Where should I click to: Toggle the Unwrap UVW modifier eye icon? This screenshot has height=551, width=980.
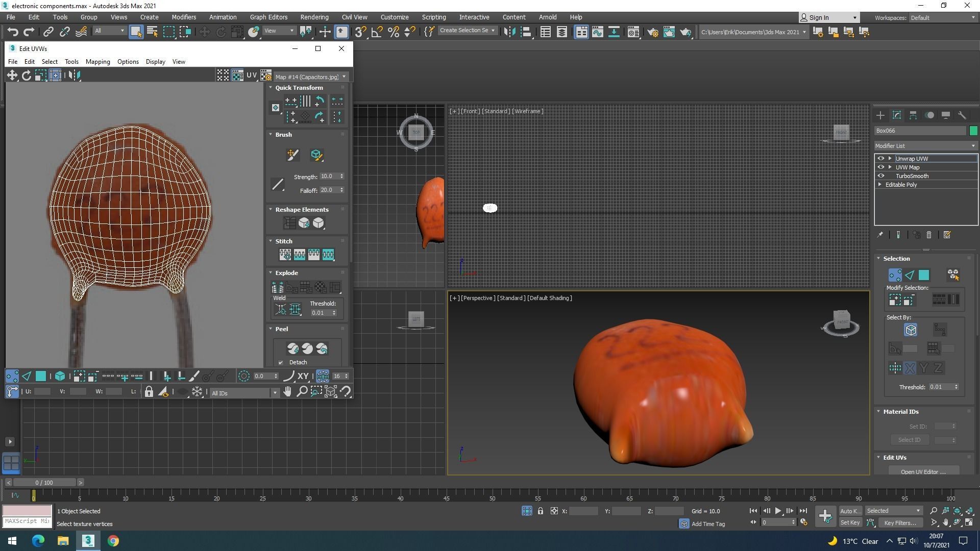tap(881, 159)
